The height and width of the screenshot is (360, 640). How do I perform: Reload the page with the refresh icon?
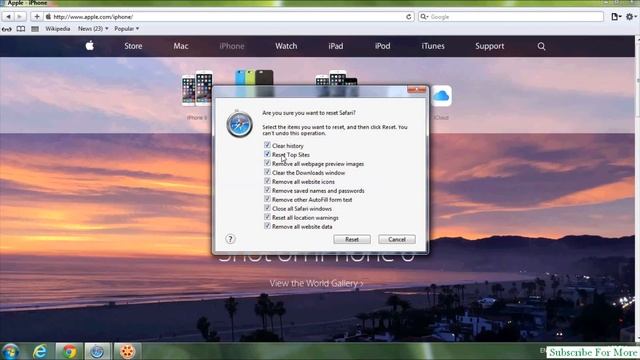[x=409, y=17]
